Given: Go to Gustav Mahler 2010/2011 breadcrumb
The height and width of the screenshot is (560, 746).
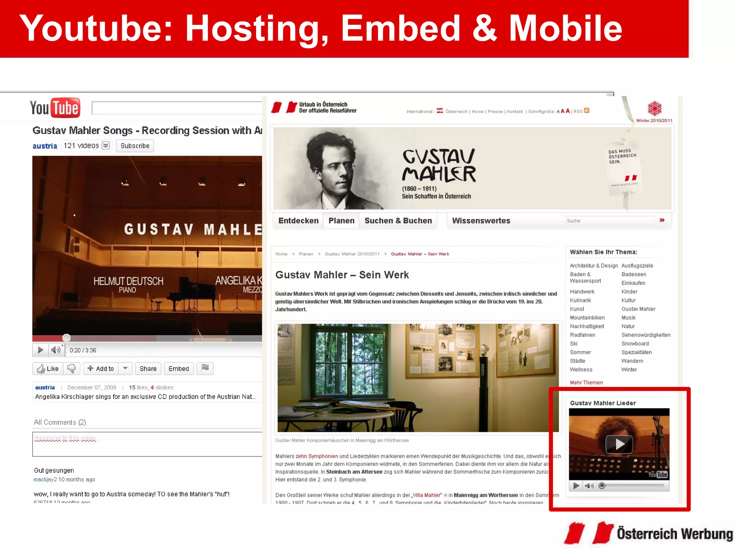Looking at the screenshot, I should (352, 254).
